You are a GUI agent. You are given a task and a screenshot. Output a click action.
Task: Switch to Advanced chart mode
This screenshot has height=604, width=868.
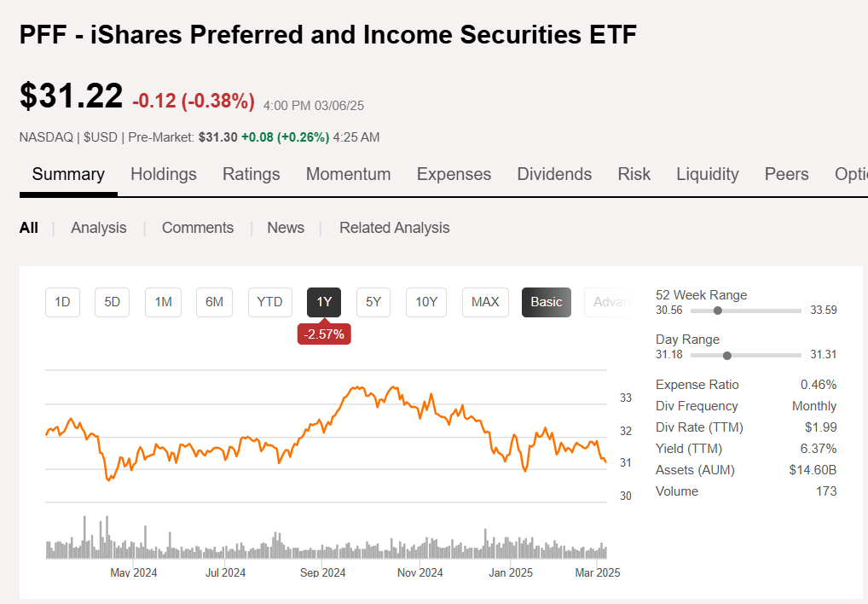coord(610,302)
